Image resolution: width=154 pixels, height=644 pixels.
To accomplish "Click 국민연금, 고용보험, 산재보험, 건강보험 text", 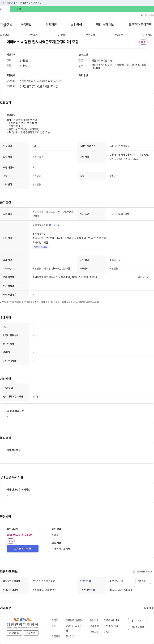I will tap(51, 269).
